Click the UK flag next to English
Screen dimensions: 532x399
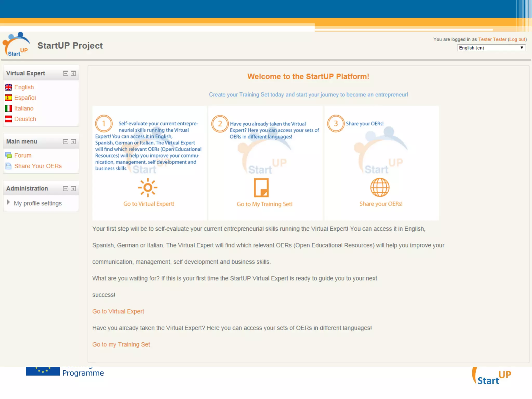[x=9, y=87]
